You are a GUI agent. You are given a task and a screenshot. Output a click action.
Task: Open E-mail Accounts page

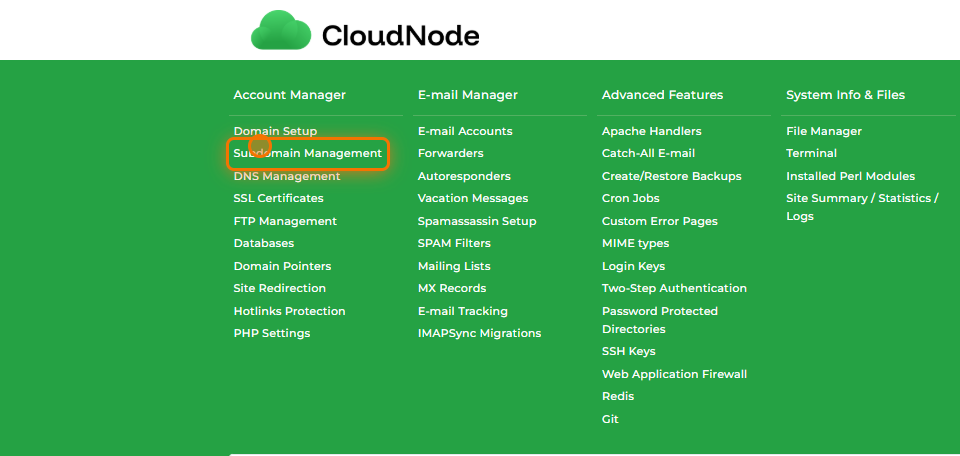click(465, 131)
